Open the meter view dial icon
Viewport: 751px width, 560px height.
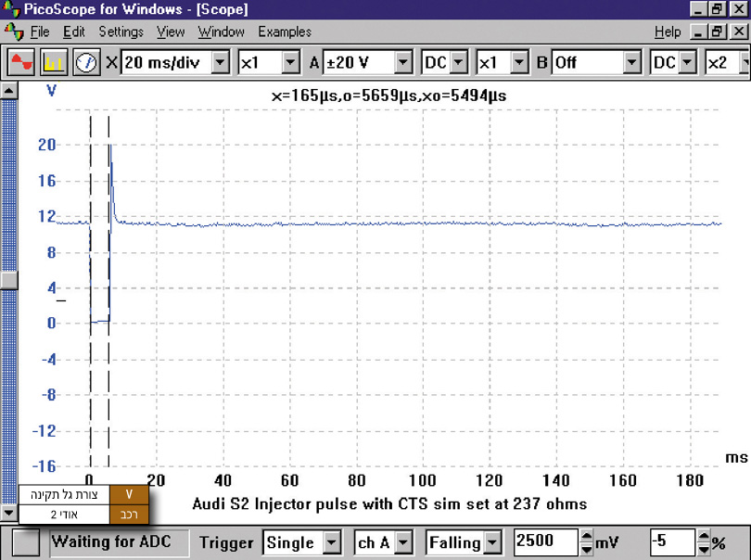[x=86, y=63]
